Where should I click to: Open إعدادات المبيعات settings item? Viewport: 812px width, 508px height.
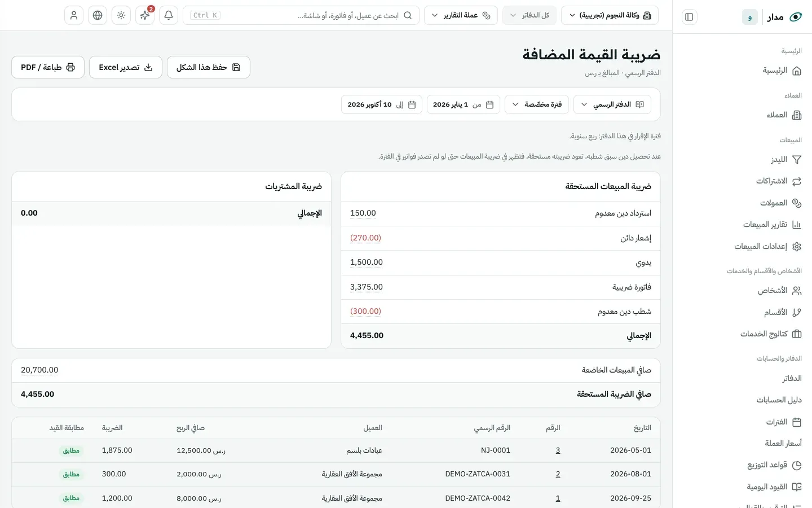point(767,247)
